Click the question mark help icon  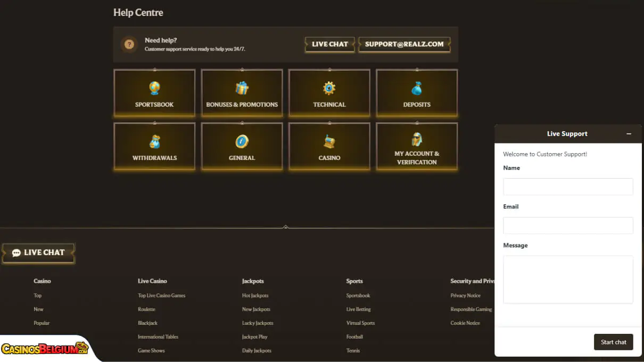(x=129, y=45)
